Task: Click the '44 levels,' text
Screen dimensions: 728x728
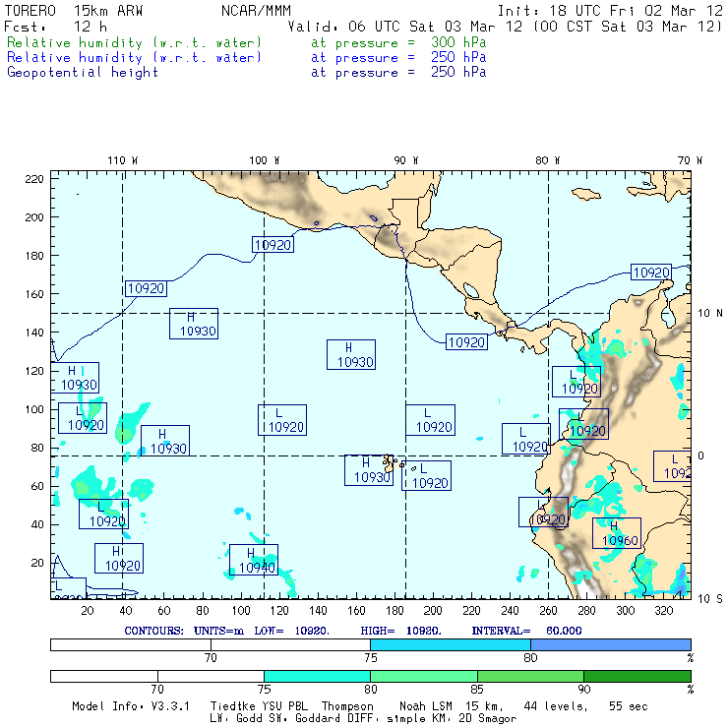Action: 556,706
